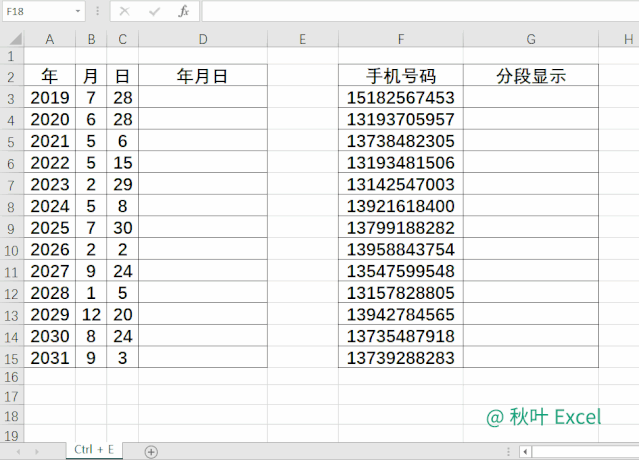This screenshot has width=639, height=460.
Task: Click day cell containing 30
Action: click(x=122, y=227)
